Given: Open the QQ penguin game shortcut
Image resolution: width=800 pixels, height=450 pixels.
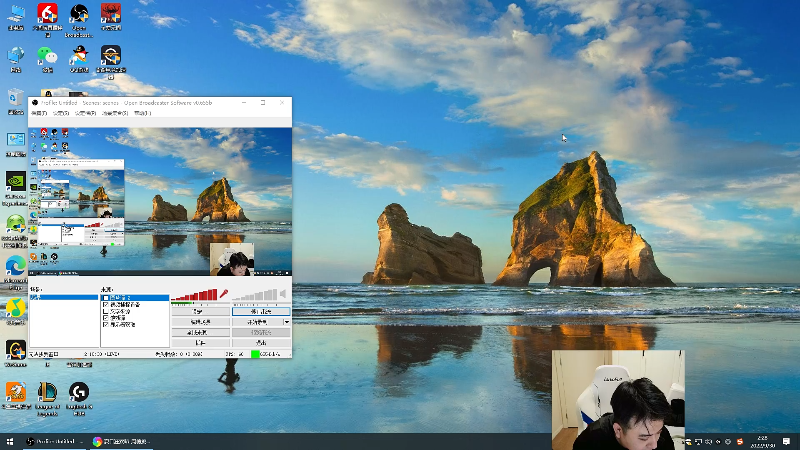Looking at the screenshot, I should [x=79, y=58].
